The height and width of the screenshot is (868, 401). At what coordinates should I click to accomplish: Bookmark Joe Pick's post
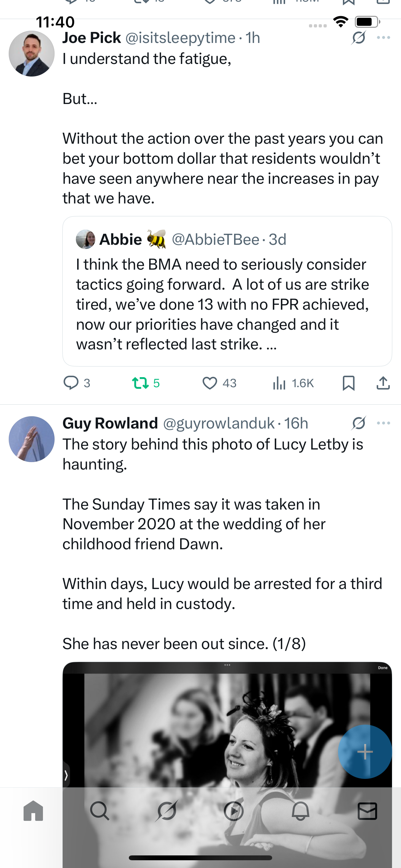[348, 383]
